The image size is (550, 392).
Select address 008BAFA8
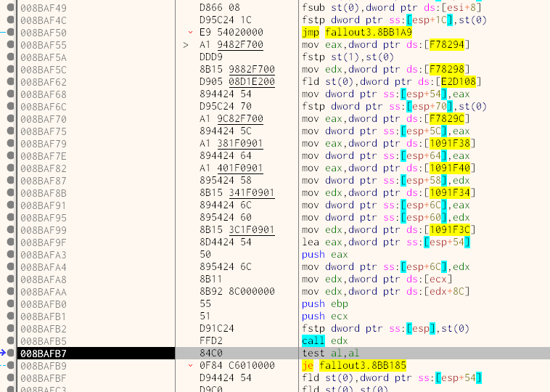point(44,279)
